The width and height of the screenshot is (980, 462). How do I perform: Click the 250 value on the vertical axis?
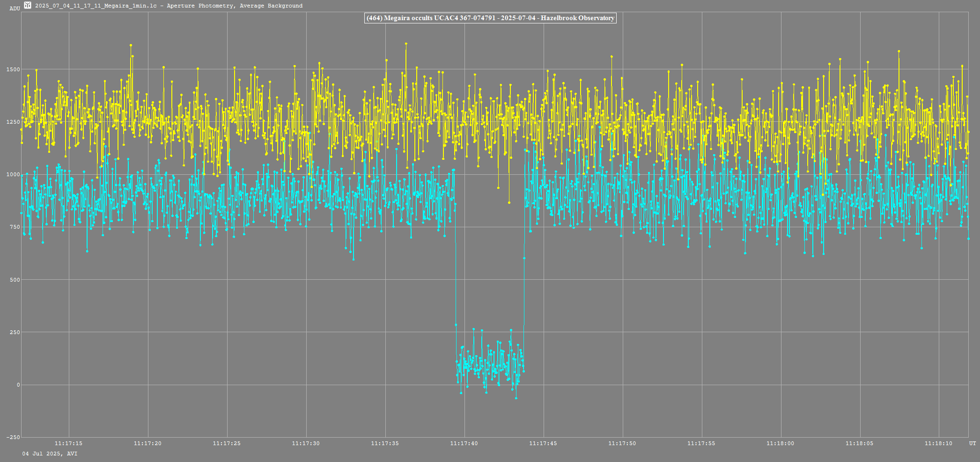[15, 332]
